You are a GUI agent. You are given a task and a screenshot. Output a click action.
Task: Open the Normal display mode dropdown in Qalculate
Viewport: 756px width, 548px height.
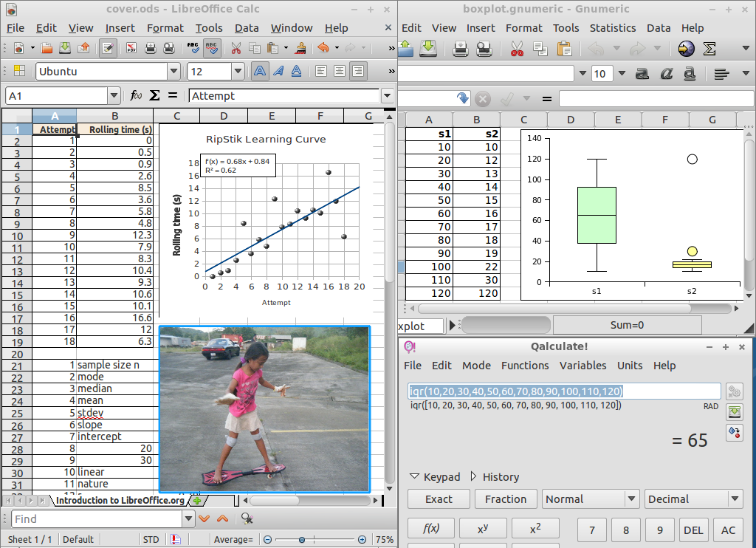[x=591, y=499]
